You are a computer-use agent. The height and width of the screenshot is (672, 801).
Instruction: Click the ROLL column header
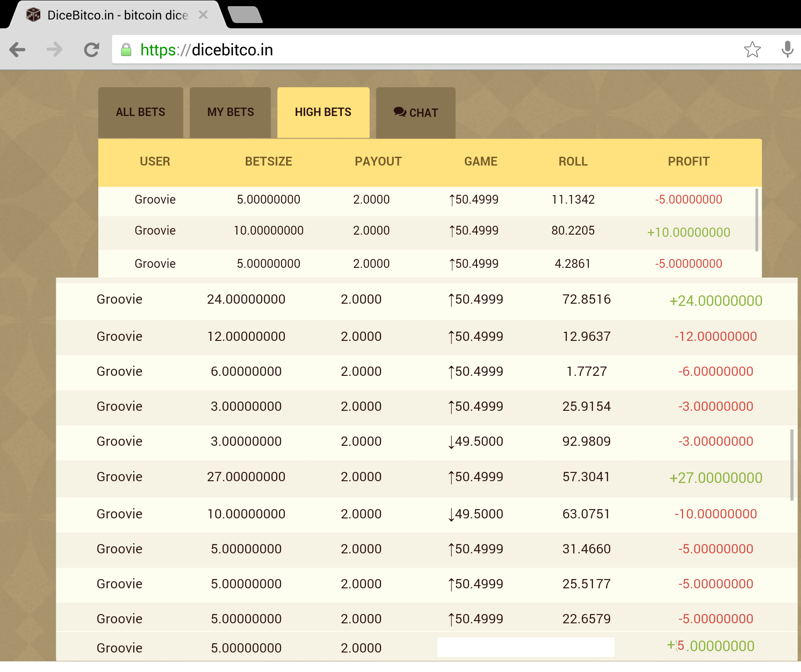tap(573, 162)
